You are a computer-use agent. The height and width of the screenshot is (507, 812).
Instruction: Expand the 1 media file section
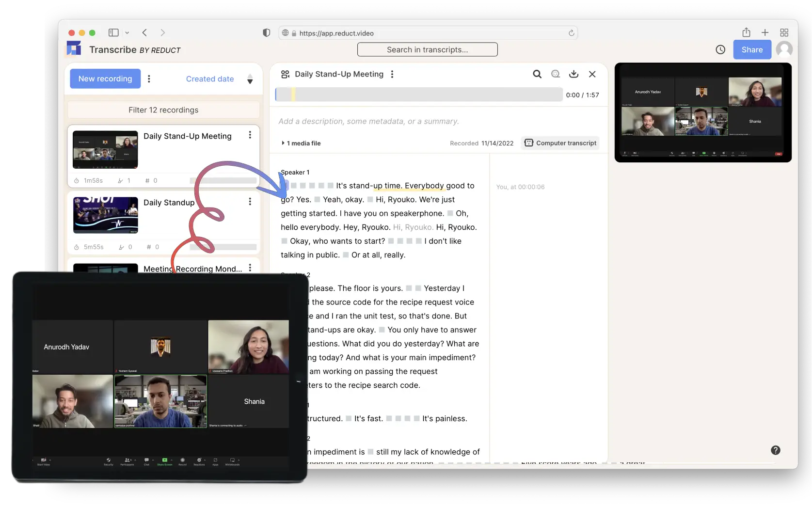[x=301, y=143]
